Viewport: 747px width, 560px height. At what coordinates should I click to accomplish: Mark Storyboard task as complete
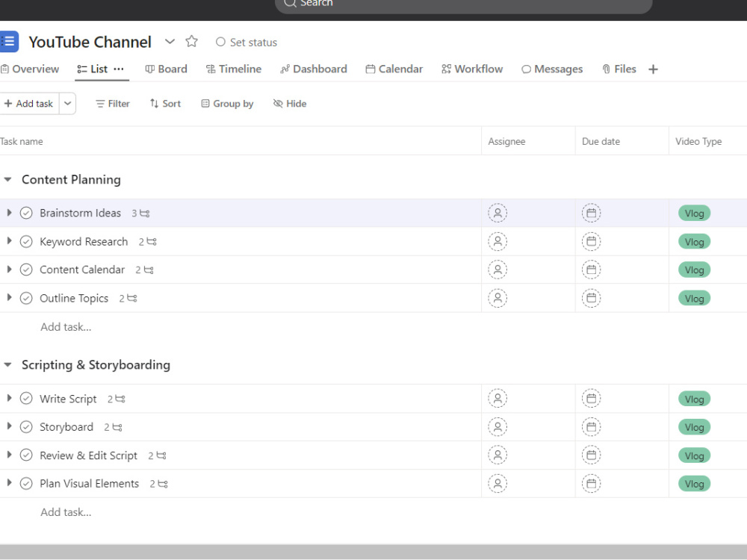pos(26,426)
